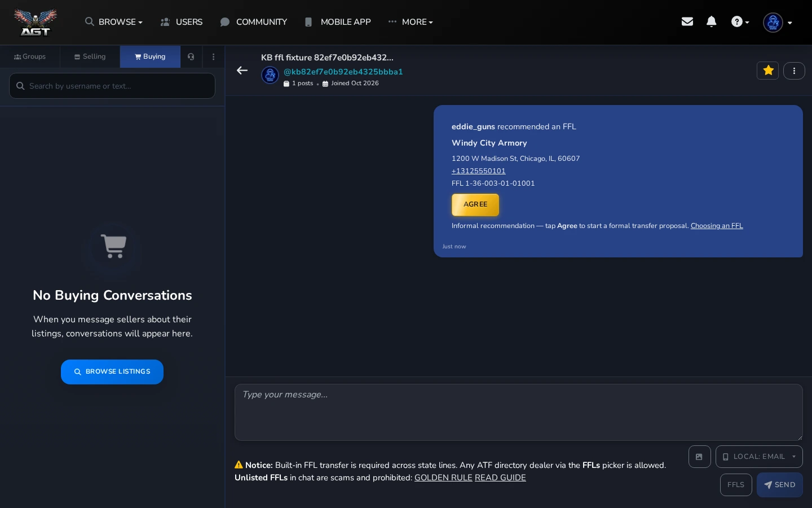
Task: Open the Community page
Action: 254,22
